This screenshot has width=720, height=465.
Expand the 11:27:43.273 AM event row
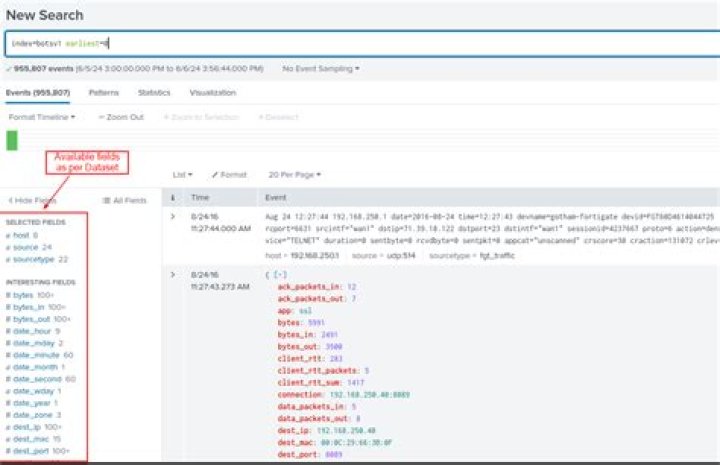(173, 275)
